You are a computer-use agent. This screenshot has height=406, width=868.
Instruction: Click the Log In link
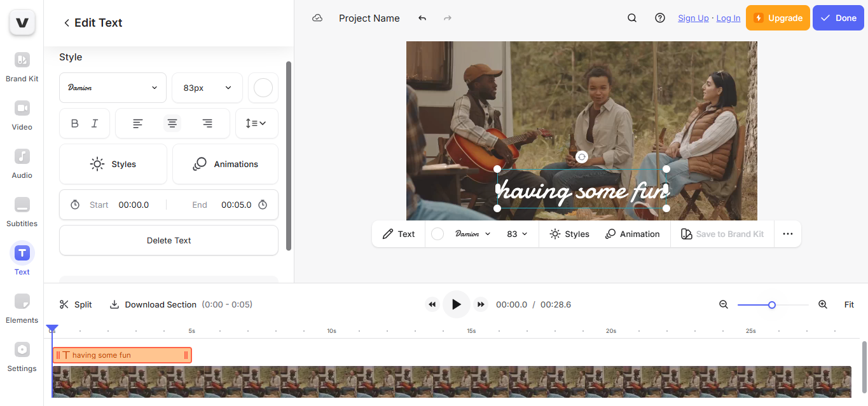coord(728,18)
